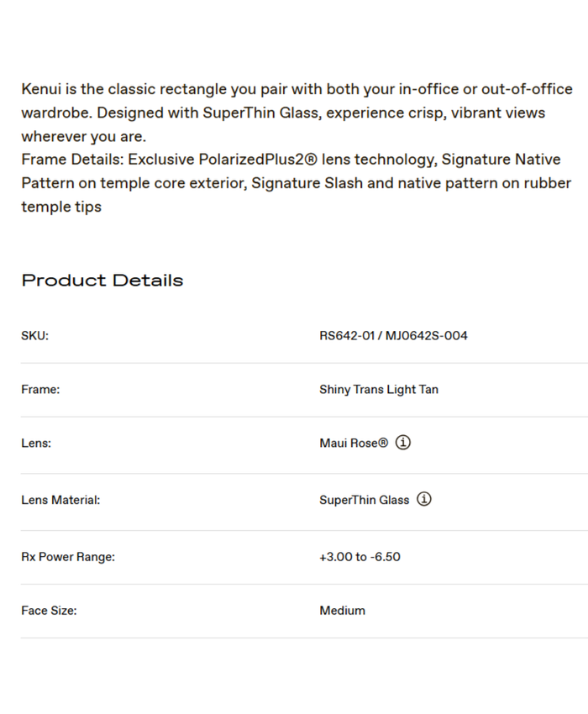This screenshot has width=588, height=714.
Task: Click the word Kenui in the description
Action: (42, 89)
